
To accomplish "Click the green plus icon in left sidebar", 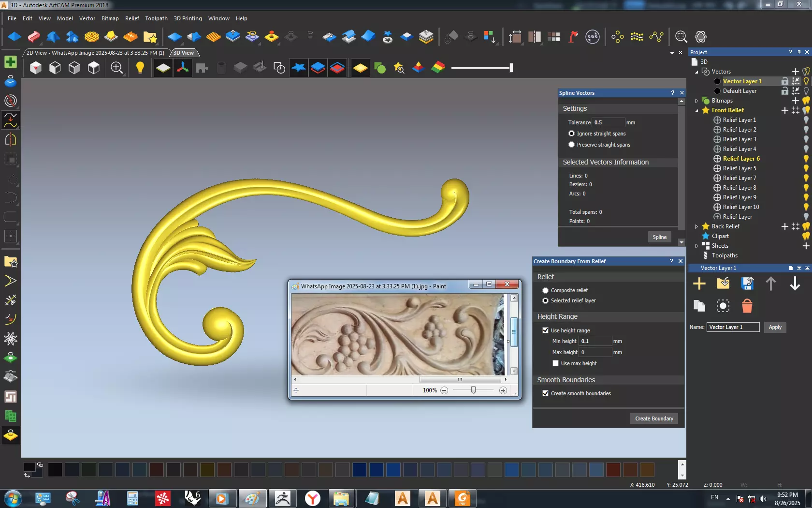I will [x=11, y=62].
